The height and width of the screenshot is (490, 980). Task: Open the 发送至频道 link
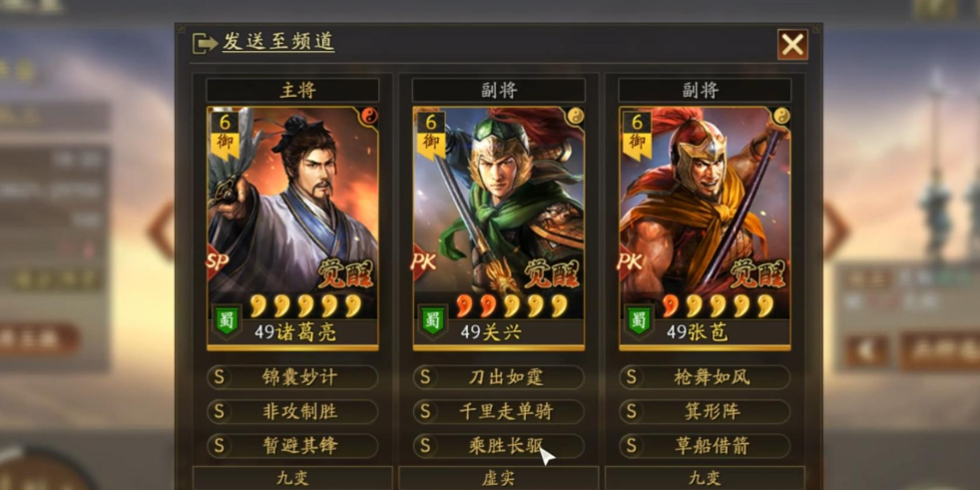[278, 42]
